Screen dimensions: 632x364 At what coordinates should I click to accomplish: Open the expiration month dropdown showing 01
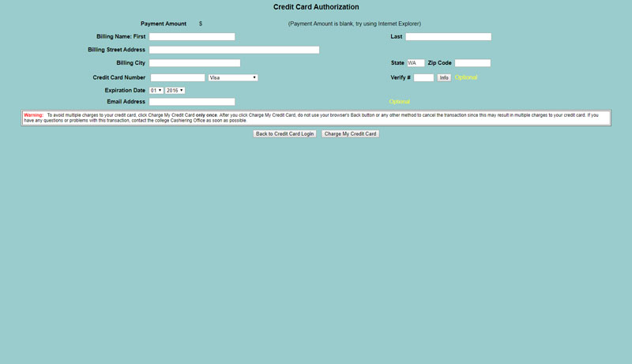click(x=156, y=91)
